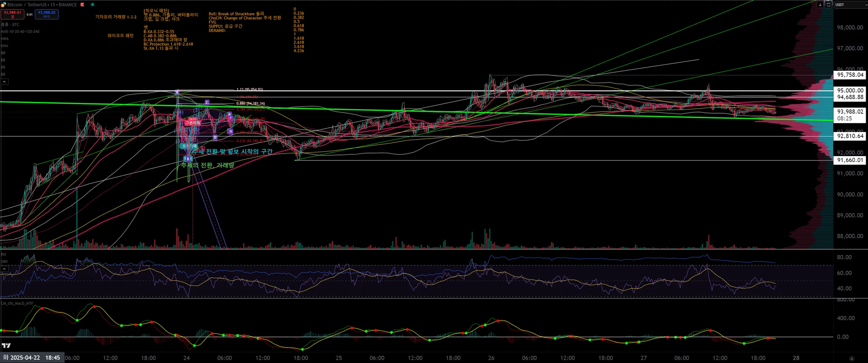
Task: Click the HMA indicator label
Action: (5, 38)
